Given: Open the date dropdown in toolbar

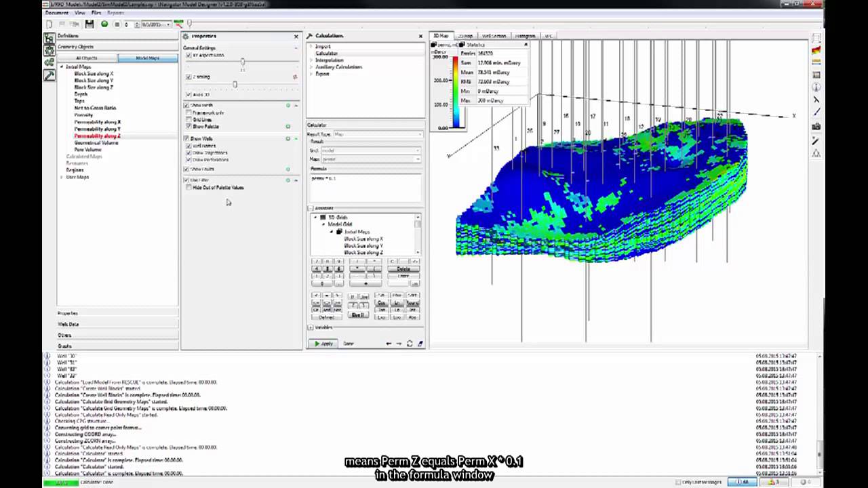Looking at the screenshot, I should [x=169, y=24].
